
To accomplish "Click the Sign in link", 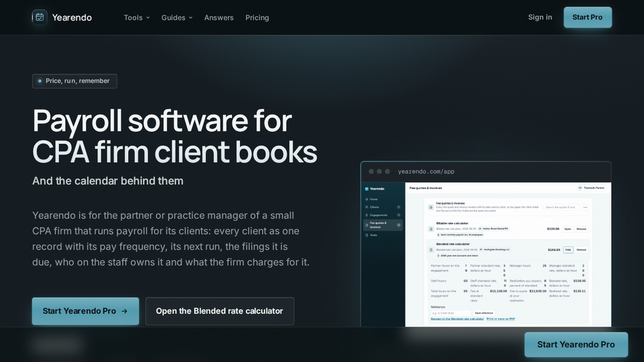I will [539, 17].
